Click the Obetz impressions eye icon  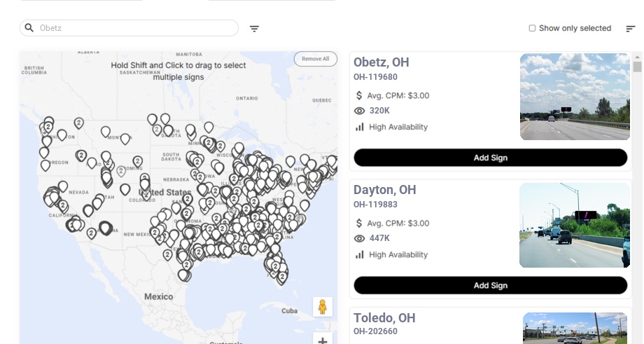(360, 111)
